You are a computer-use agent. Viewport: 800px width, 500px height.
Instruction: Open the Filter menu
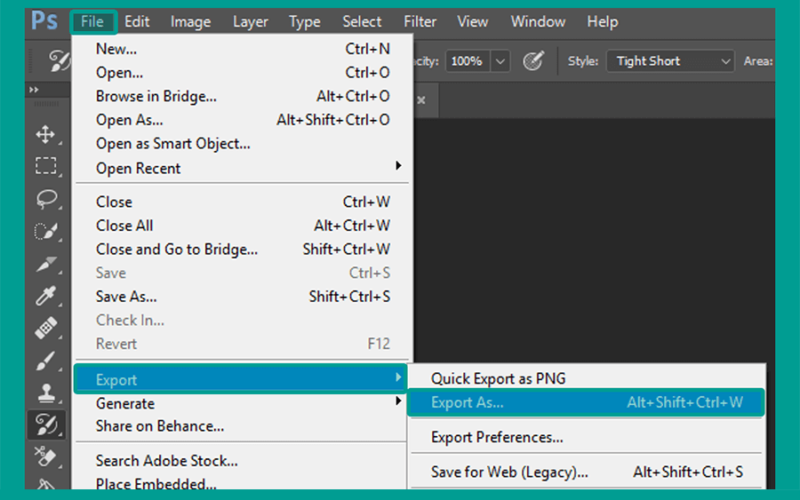[x=420, y=21]
